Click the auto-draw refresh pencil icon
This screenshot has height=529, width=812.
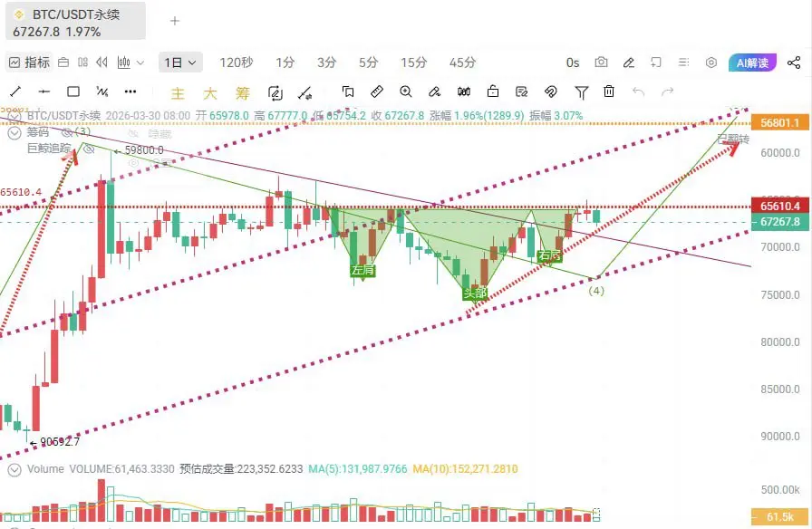pos(275,93)
